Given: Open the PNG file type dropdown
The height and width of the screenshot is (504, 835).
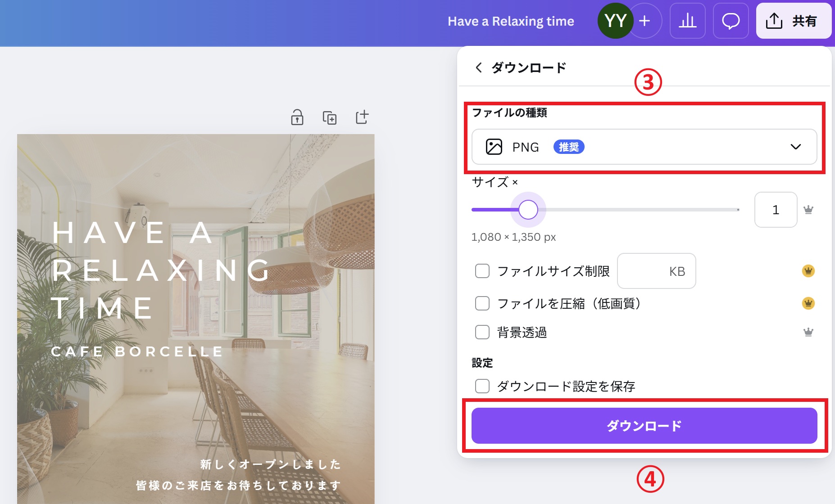Looking at the screenshot, I should coord(644,147).
